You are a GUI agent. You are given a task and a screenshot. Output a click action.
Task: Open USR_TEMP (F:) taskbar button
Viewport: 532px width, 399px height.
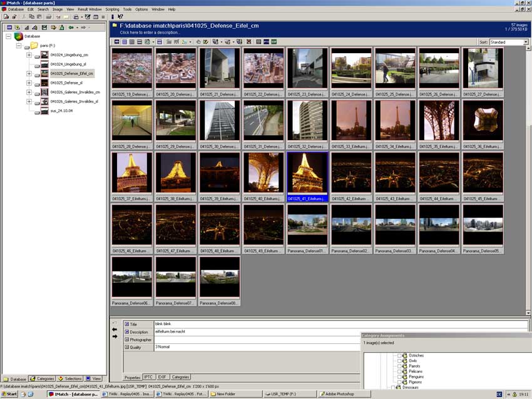289,394
